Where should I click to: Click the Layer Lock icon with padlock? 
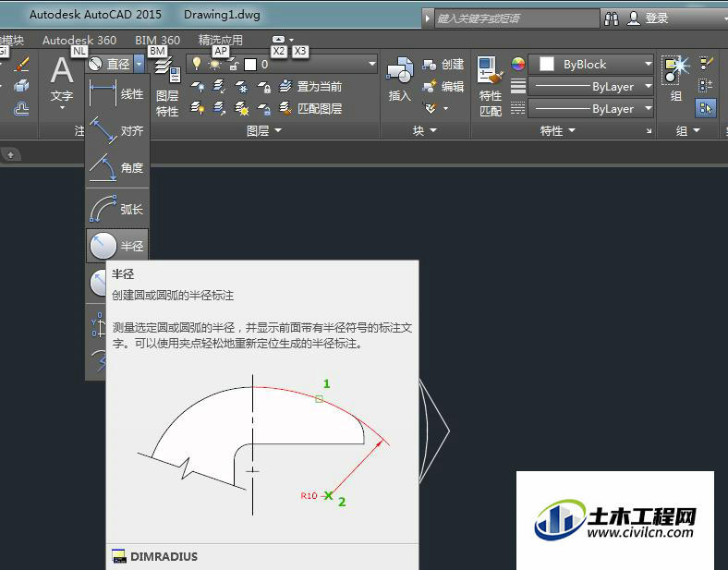click(x=264, y=86)
